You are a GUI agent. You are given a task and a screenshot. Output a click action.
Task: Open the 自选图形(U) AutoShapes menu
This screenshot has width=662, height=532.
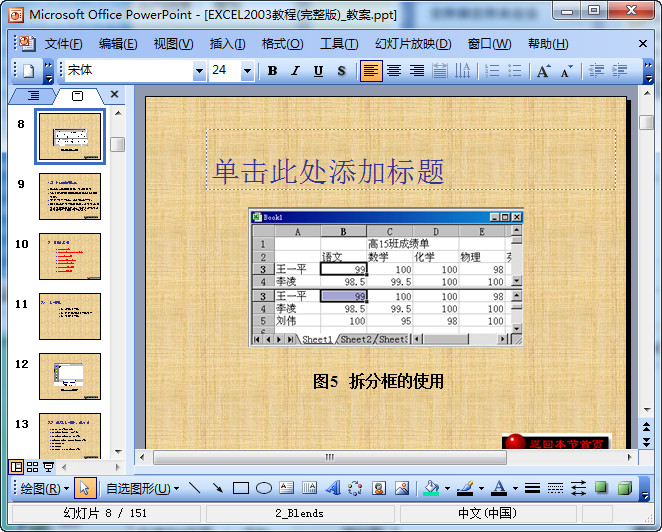(142, 489)
